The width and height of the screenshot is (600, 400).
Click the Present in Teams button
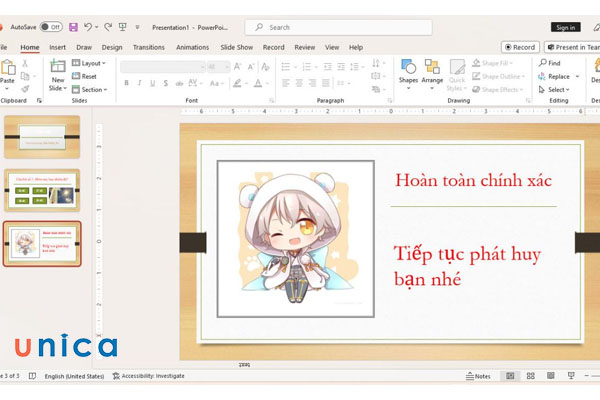click(x=572, y=47)
